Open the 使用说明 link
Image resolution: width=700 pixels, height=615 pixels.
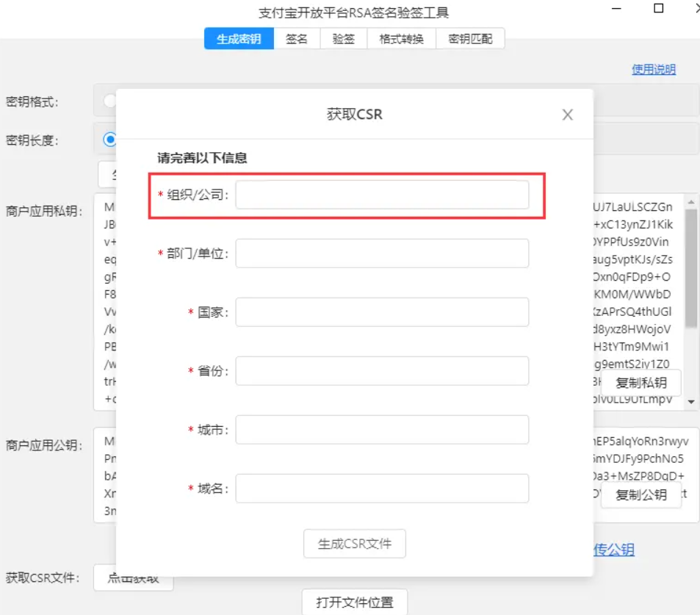tap(654, 69)
